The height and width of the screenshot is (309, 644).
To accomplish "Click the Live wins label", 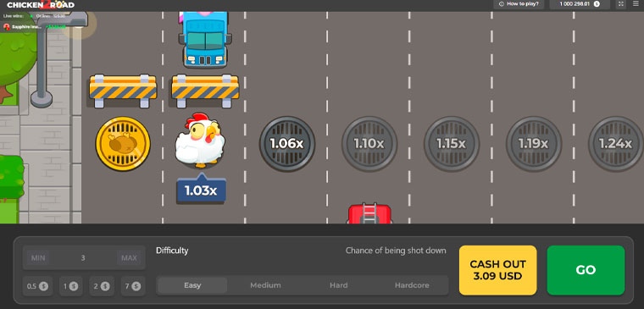I will [x=14, y=15].
